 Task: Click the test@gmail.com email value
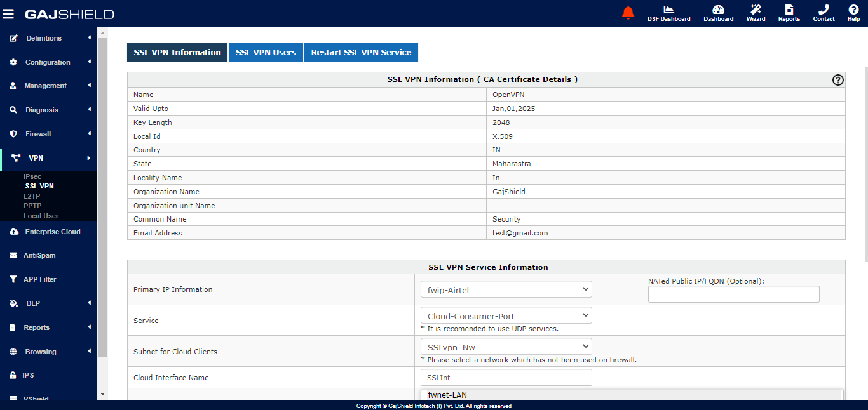click(520, 233)
